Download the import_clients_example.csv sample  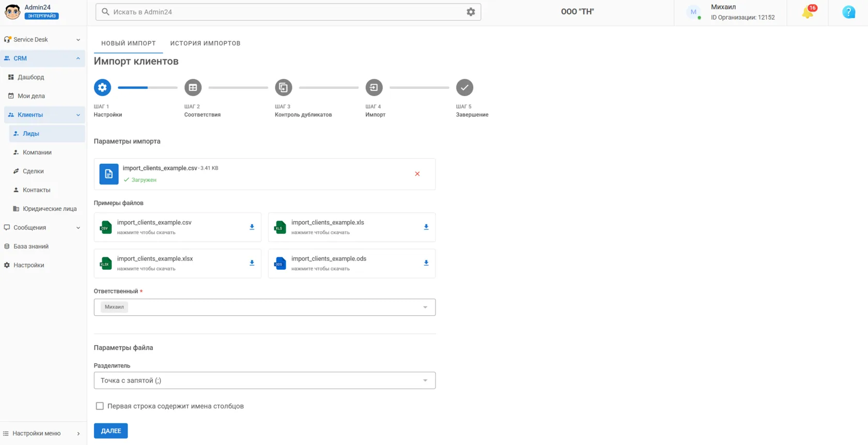(x=252, y=227)
